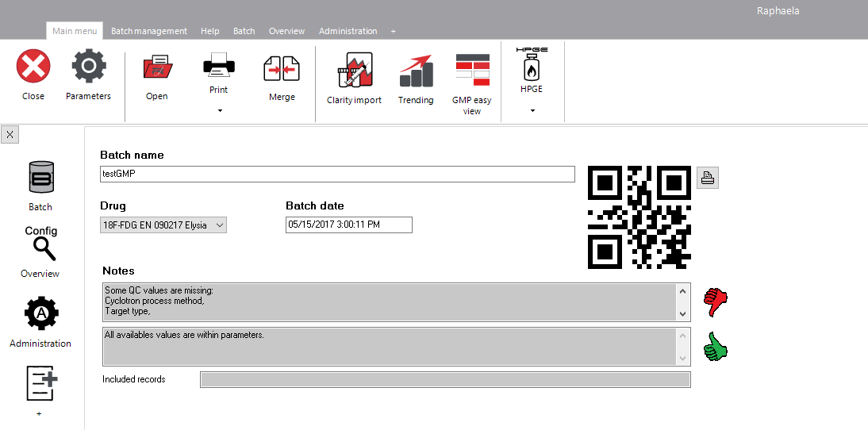Viewport: 868px width, 430px height.
Task: Click the Print printer icon
Action: [x=219, y=65]
